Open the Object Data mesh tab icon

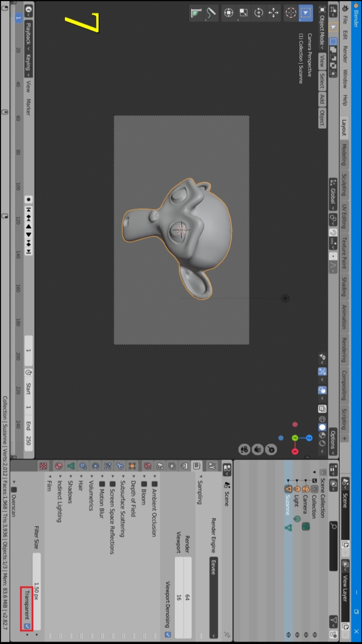(71, 466)
